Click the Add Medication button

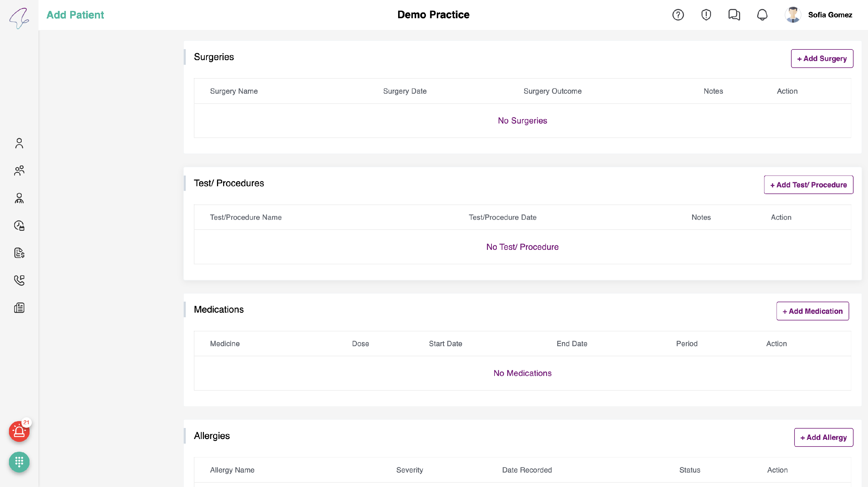click(812, 311)
